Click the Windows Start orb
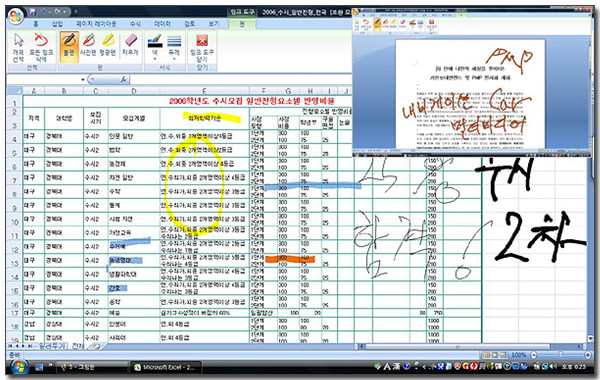The height and width of the screenshot is (380, 600). click(x=19, y=367)
